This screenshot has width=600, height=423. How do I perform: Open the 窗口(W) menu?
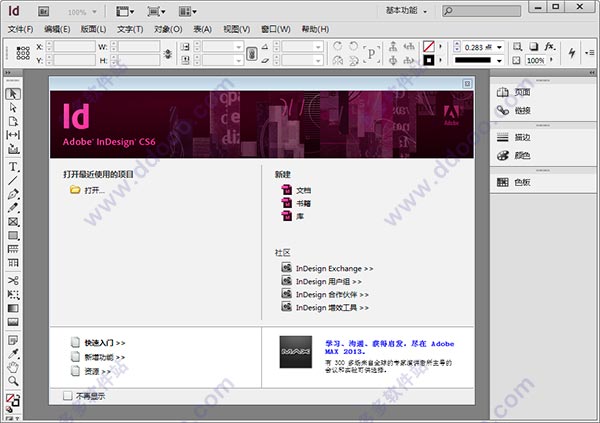pos(276,29)
